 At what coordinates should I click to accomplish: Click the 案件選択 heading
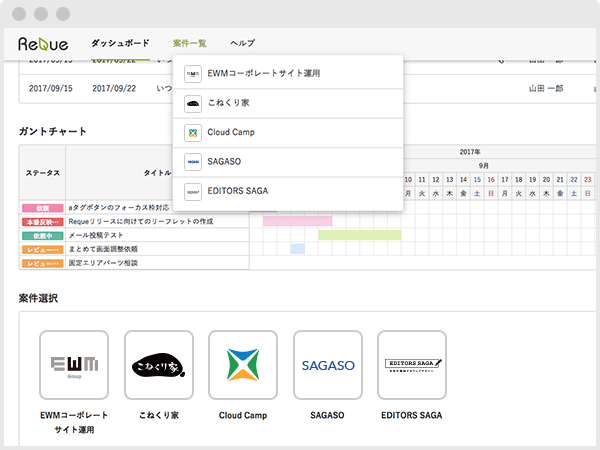[x=38, y=298]
